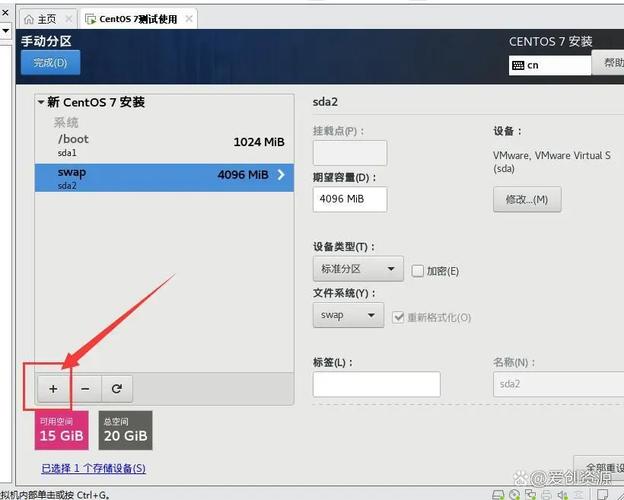
Task: Click the 期望容量 4096 MiB field
Action: pyautogui.click(x=349, y=199)
